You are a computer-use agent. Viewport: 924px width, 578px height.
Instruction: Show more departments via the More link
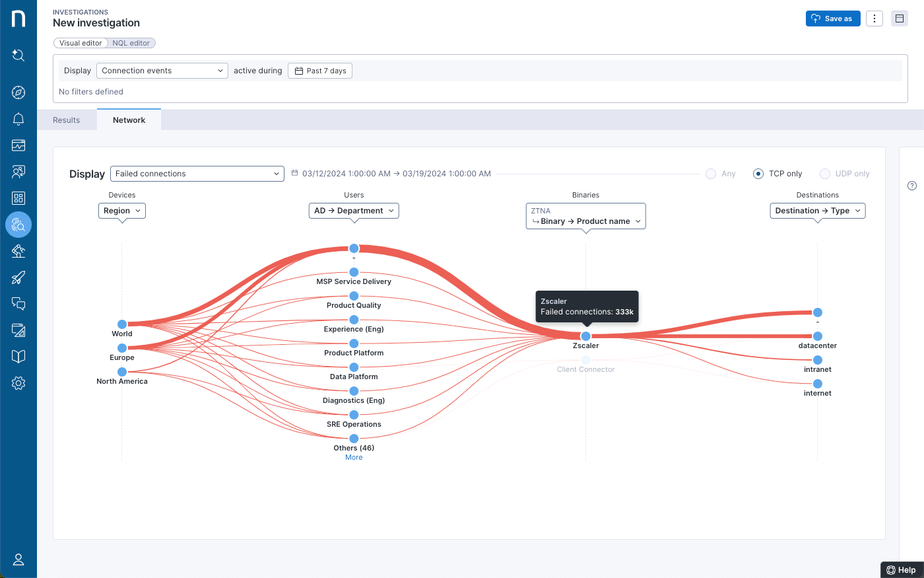[354, 456]
